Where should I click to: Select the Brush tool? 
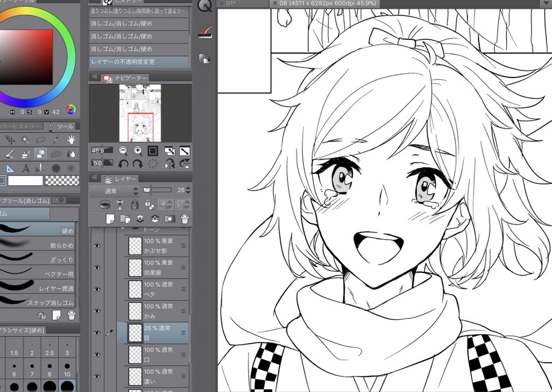tap(10, 154)
